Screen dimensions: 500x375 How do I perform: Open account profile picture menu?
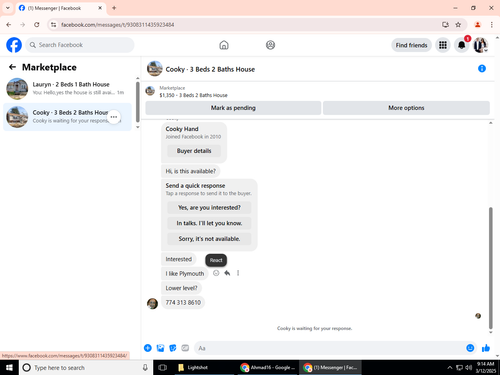click(x=480, y=45)
